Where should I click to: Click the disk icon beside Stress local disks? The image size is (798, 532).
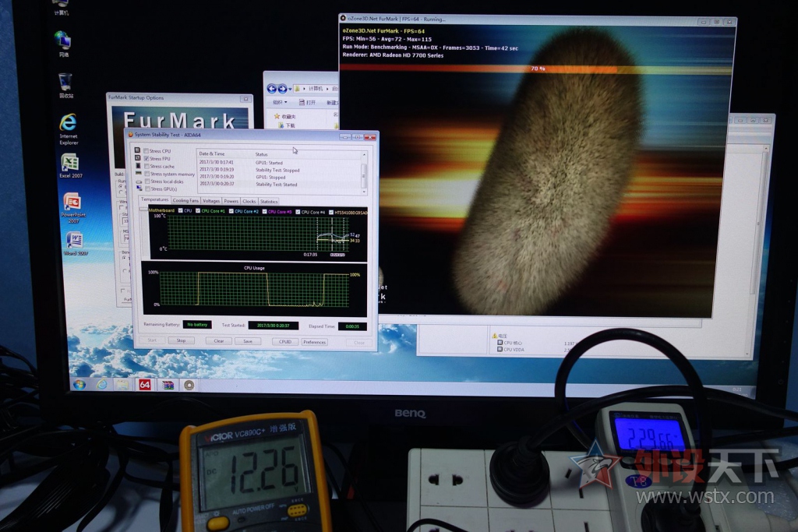pos(139,181)
